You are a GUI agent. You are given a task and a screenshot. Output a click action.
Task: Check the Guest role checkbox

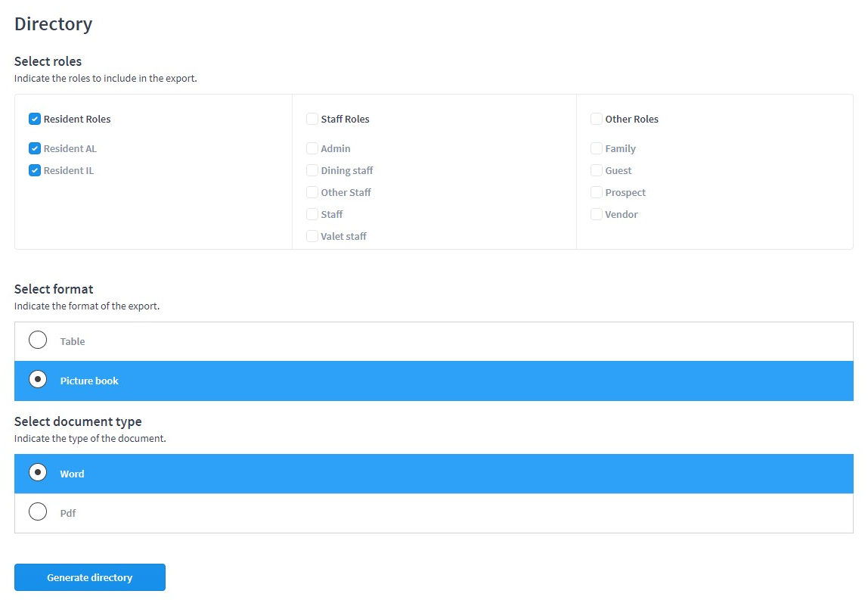(597, 171)
